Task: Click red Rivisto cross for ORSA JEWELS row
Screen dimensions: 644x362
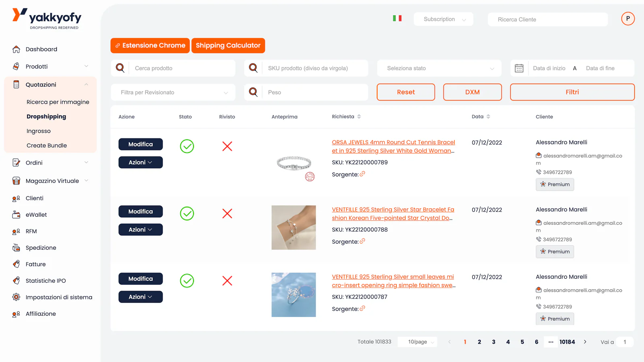Action: 227,146
